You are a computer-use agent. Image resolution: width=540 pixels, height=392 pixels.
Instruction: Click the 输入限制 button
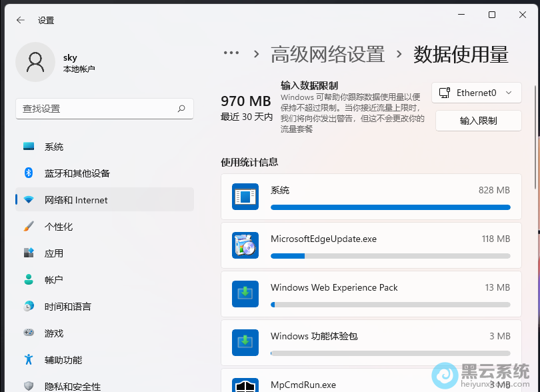point(477,120)
